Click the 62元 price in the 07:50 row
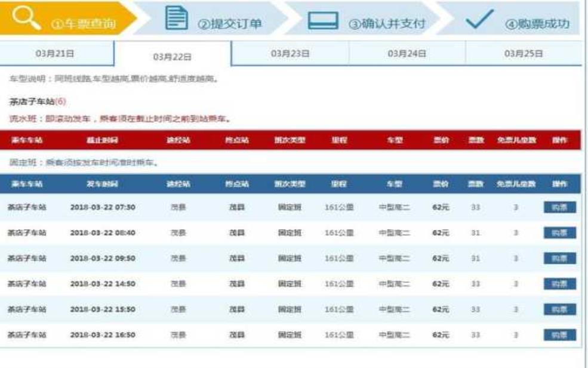The width and height of the screenshot is (588, 368). (x=441, y=207)
